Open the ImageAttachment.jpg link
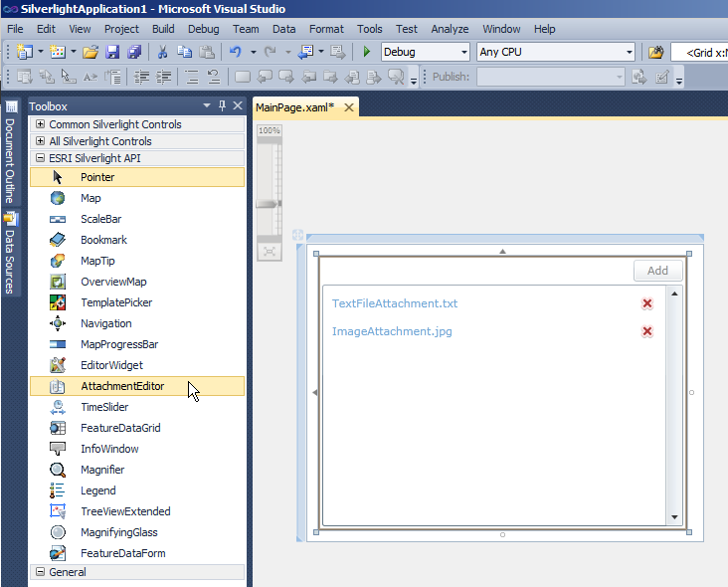Viewport: 728px width, 587px height. click(x=392, y=331)
